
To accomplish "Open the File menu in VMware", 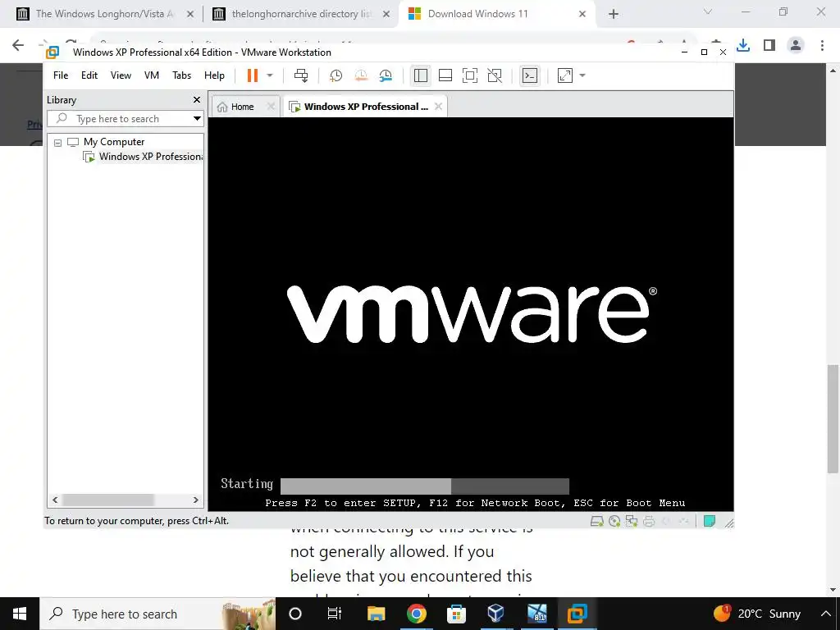I will tap(61, 75).
